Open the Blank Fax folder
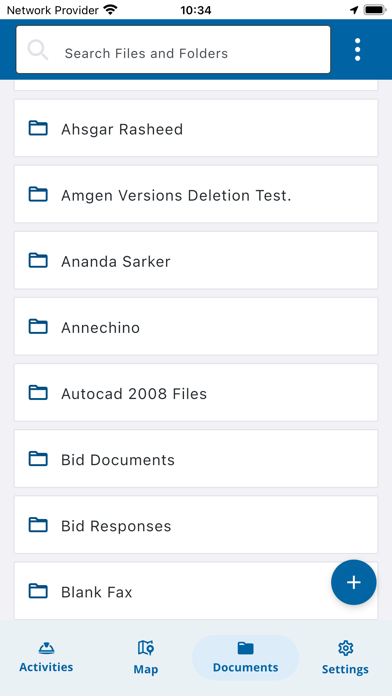 coord(196,591)
